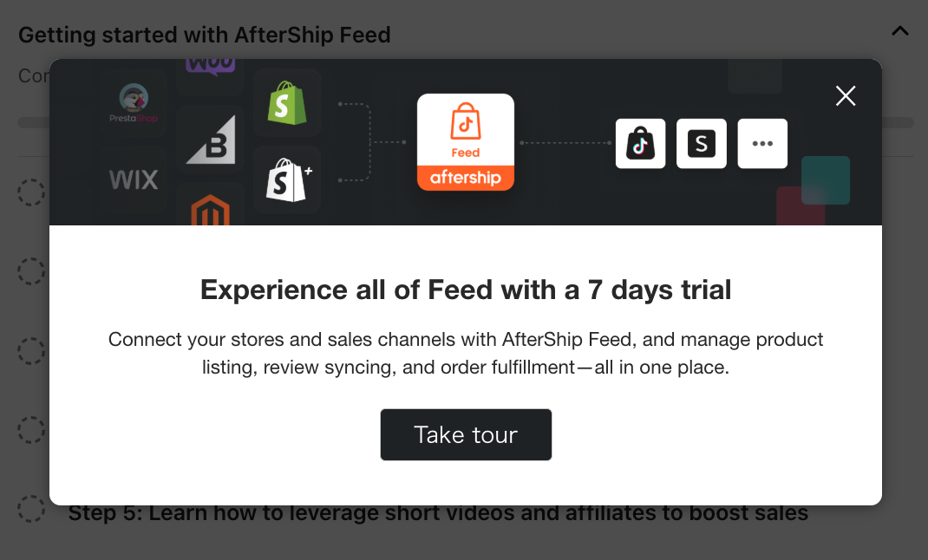
Task: Close the trial modal with X
Action: pos(846,96)
